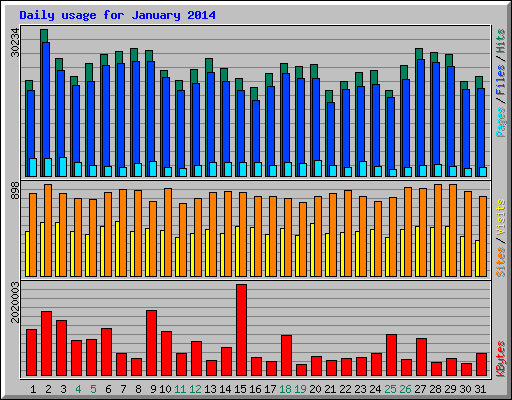Select the blue Files bar for day 9

pyautogui.click(x=151, y=112)
